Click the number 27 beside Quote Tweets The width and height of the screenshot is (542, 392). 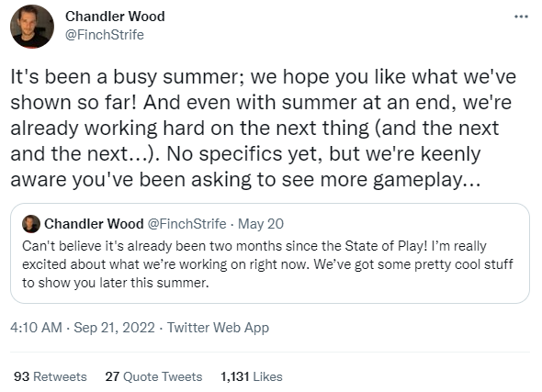[112, 376]
